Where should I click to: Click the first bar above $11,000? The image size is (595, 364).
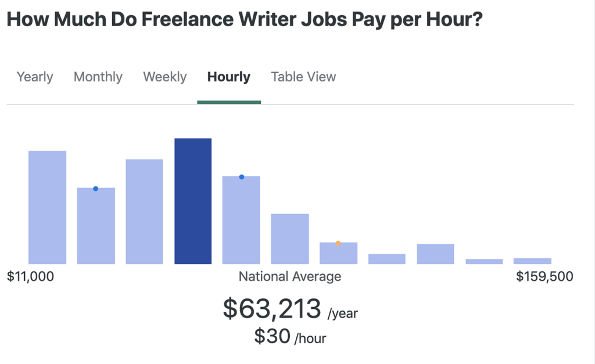47,206
